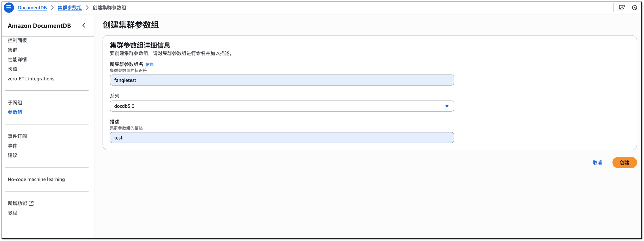Viewport: 644px width, 241px height.
Task: Open the CloudShell icon in top bar
Action: point(621,8)
